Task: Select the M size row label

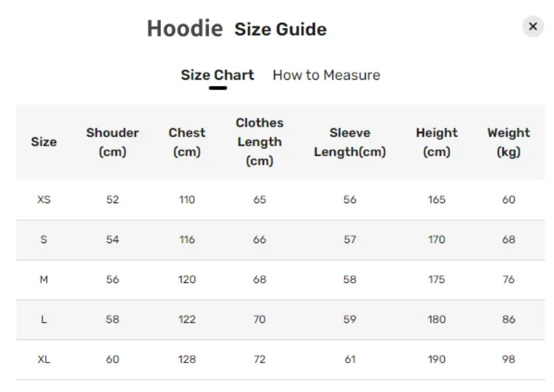Action: pos(44,280)
